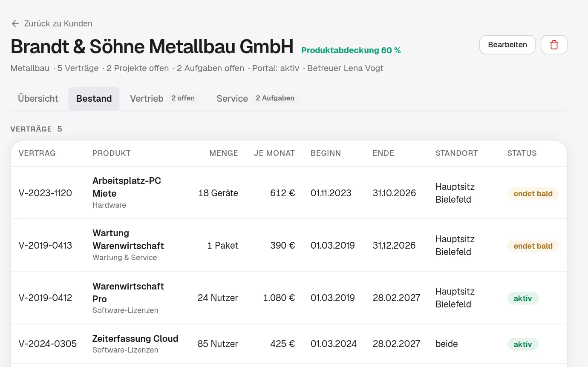The image size is (588, 367).
Task: Click the Vertrag column header
Action: 37,153
